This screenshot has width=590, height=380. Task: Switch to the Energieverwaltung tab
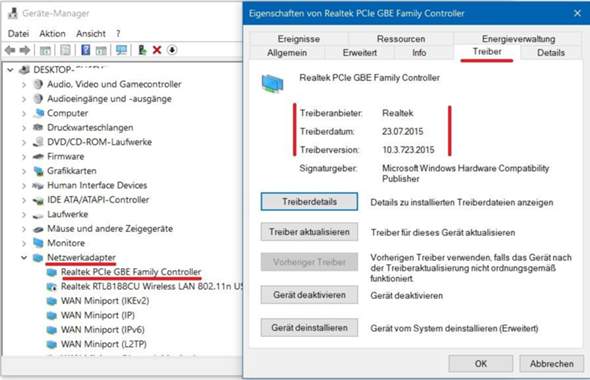pos(519,39)
